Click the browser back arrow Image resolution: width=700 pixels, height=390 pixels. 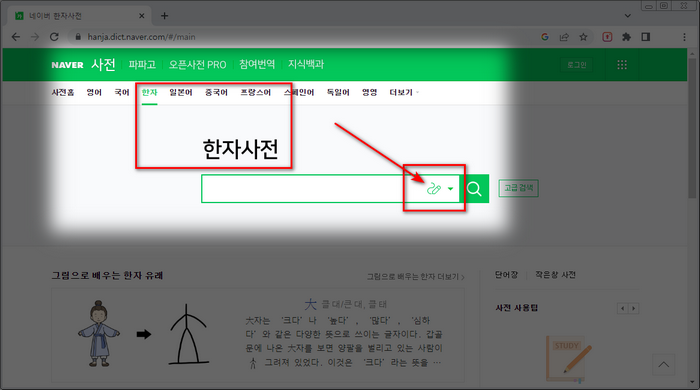(16, 37)
